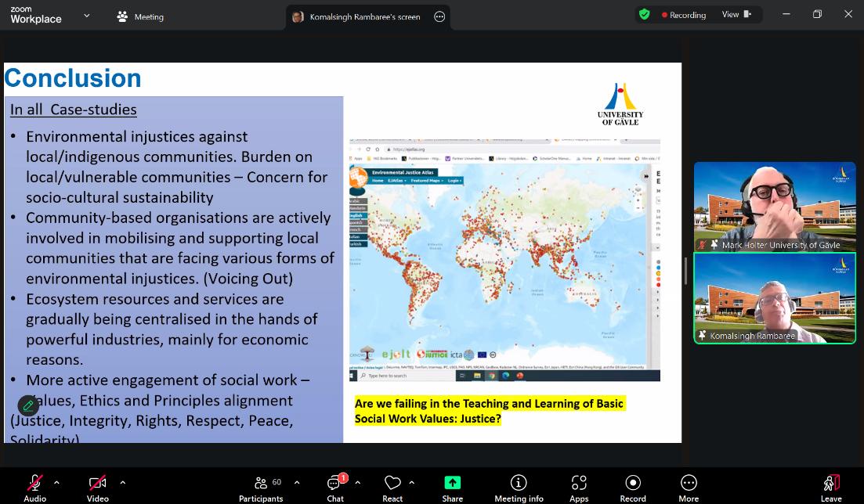Open the View layout menu
The height and width of the screenshot is (504, 864).
tap(736, 14)
